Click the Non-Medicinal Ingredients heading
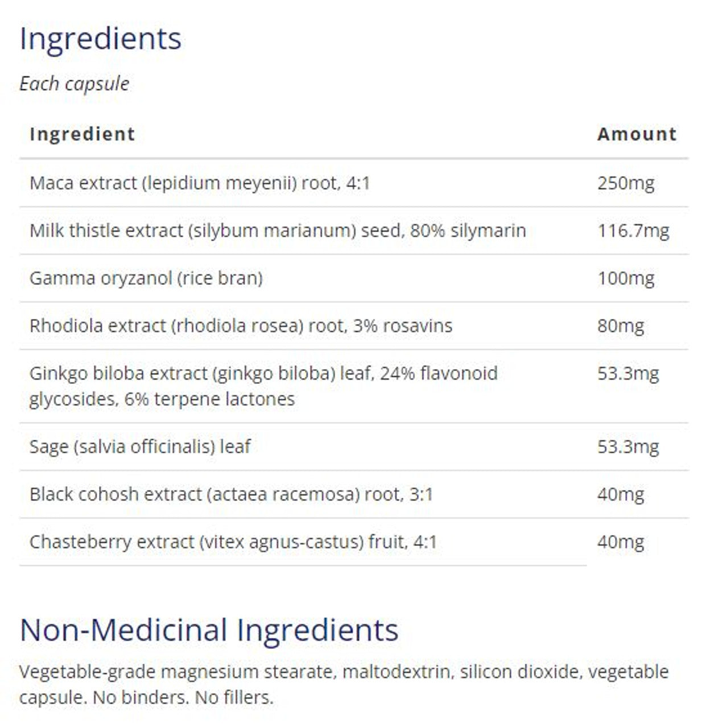714x728 pixels. 209,630
